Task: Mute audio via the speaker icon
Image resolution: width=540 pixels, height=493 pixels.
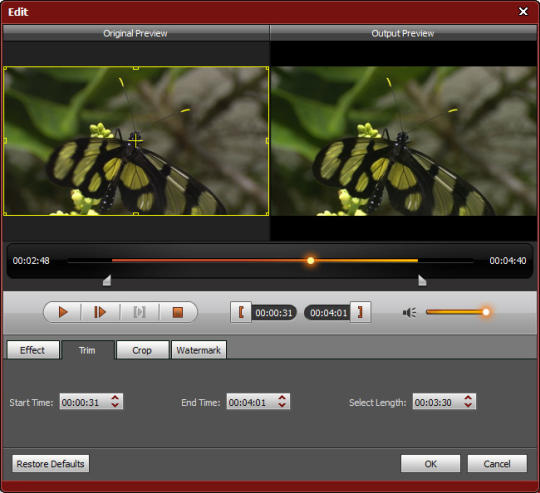Action: (x=409, y=313)
